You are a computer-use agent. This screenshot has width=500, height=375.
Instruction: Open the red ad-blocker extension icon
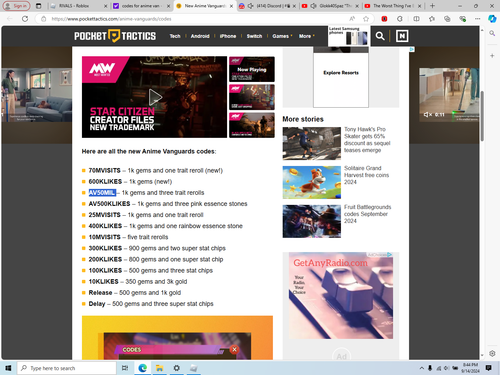click(384, 19)
